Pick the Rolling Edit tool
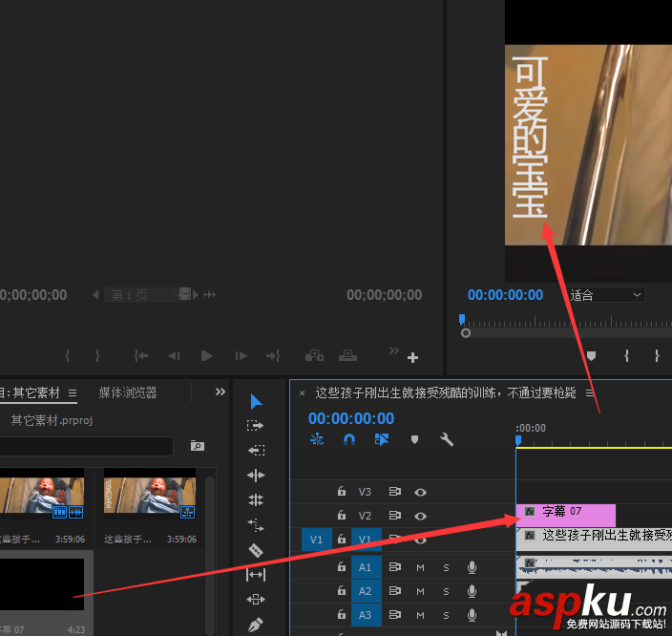 coord(256,500)
